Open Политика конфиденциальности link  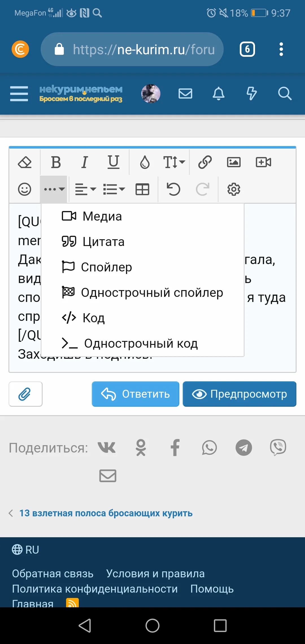pos(95,589)
